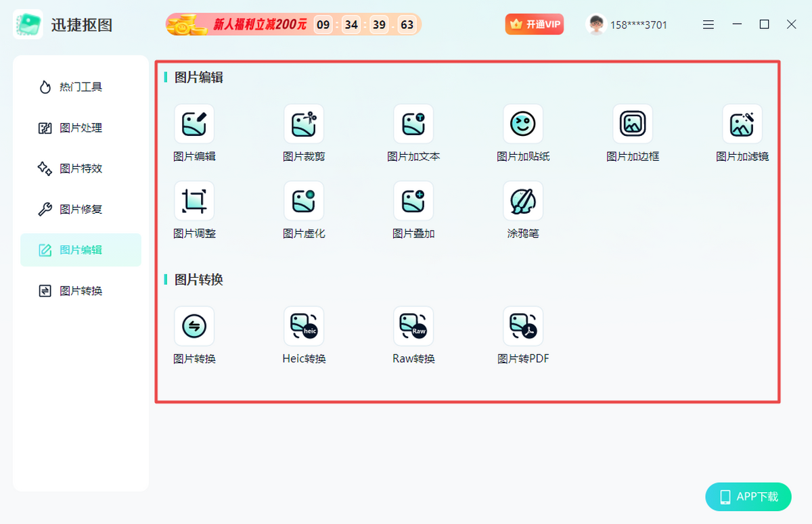Open the hamburger menu in the title bar
812x524 pixels.
pyautogui.click(x=708, y=25)
